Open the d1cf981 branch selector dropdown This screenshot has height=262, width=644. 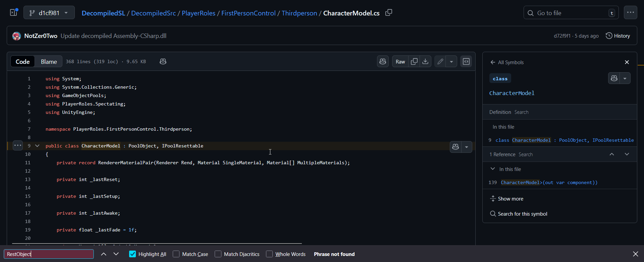(x=49, y=13)
